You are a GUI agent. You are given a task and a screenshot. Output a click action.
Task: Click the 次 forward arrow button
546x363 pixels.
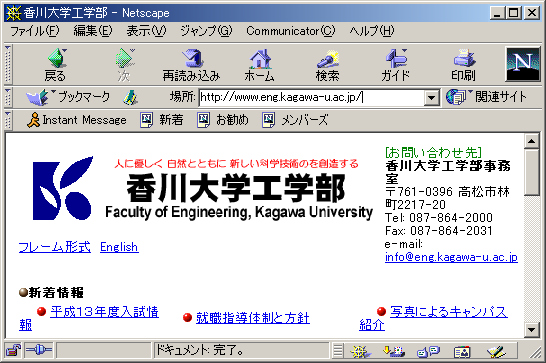[x=124, y=65]
